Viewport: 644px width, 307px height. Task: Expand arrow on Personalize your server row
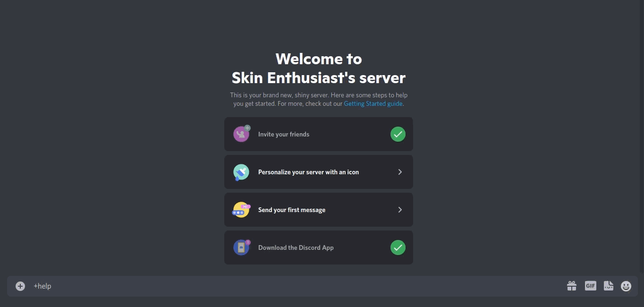tap(400, 172)
